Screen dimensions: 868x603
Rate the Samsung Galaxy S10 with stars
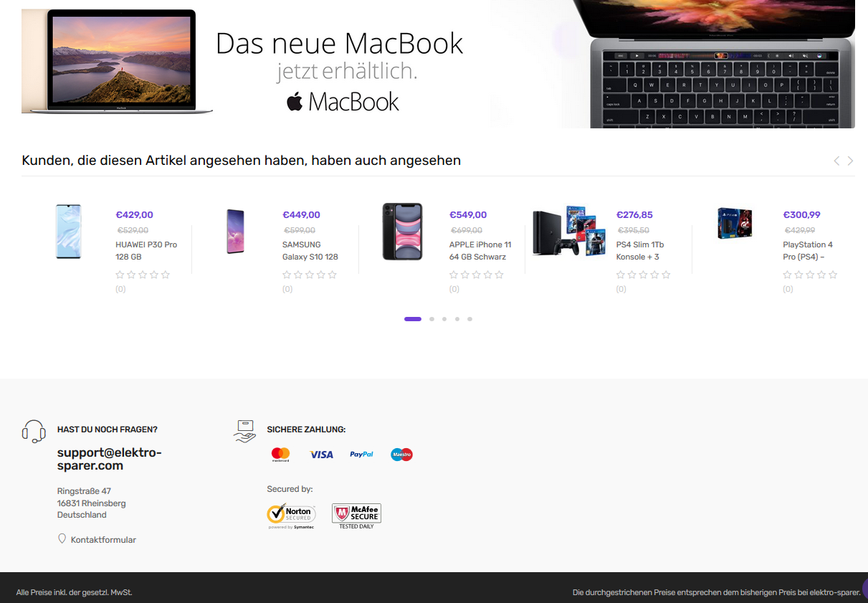(x=309, y=275)
